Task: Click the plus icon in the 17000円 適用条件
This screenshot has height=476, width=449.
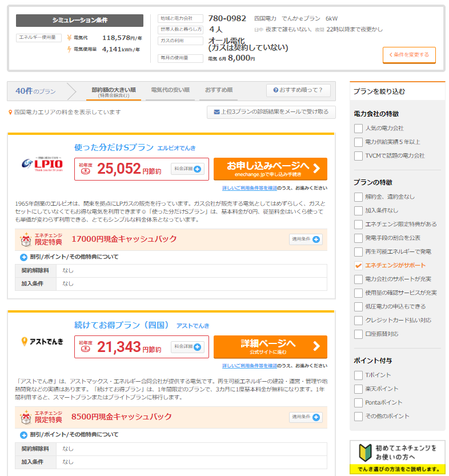Action: 316,239
